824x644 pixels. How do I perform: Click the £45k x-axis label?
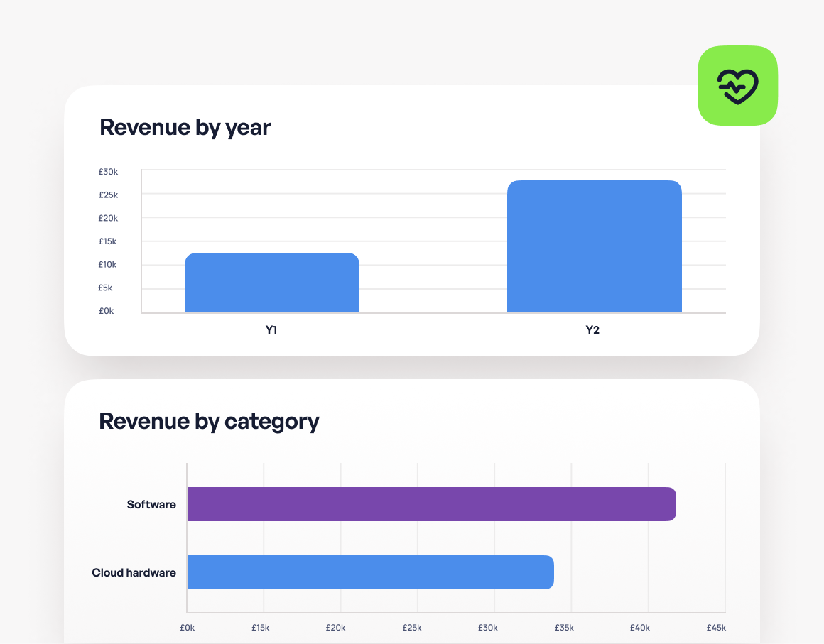[x=716, y=628]
